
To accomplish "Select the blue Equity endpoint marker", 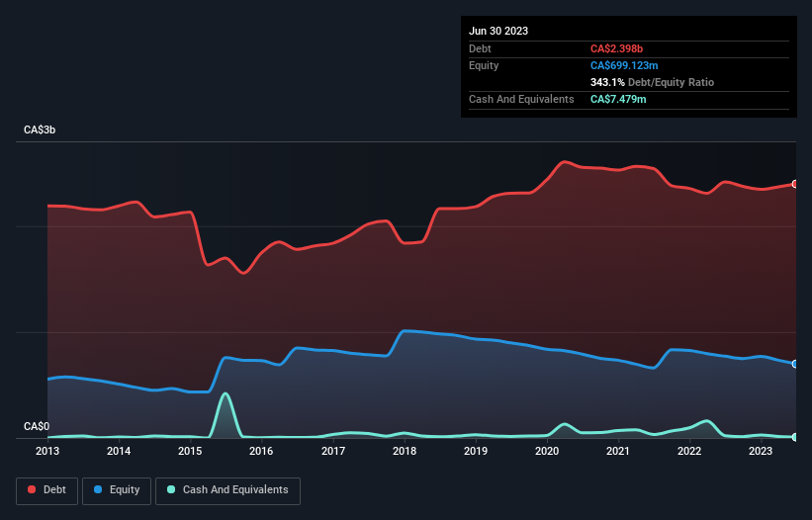I will click(795, 364).
